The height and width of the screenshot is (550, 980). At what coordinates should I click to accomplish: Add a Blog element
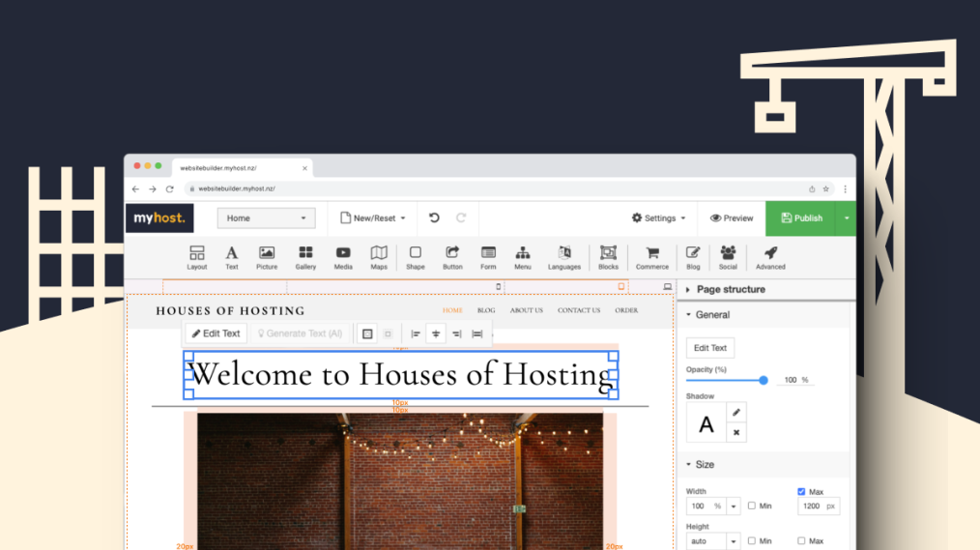click(x=693, y=257)
